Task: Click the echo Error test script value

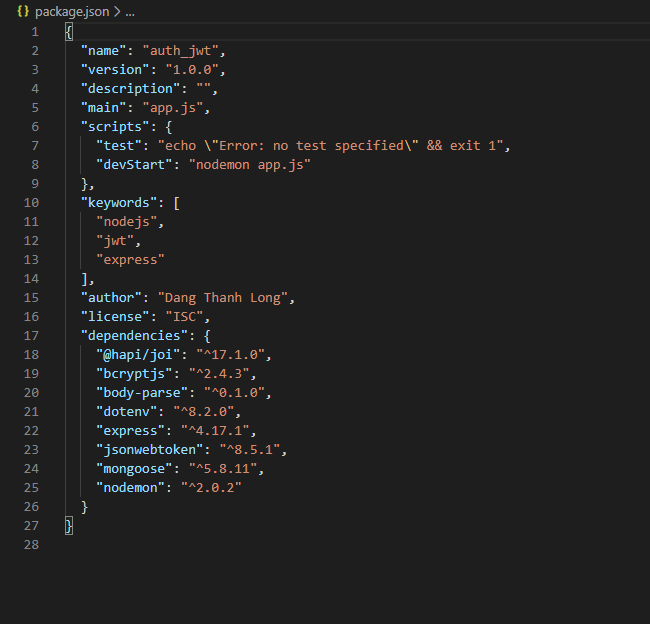Action: coord(330,146)
